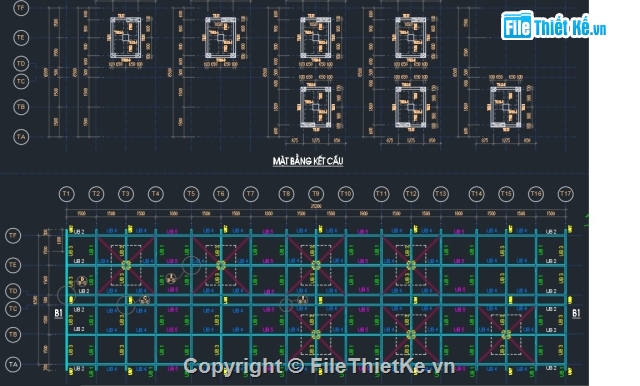
Task: Select the T8 grid axis bubble
Action: pyautogui.click(x=286, y=194)
